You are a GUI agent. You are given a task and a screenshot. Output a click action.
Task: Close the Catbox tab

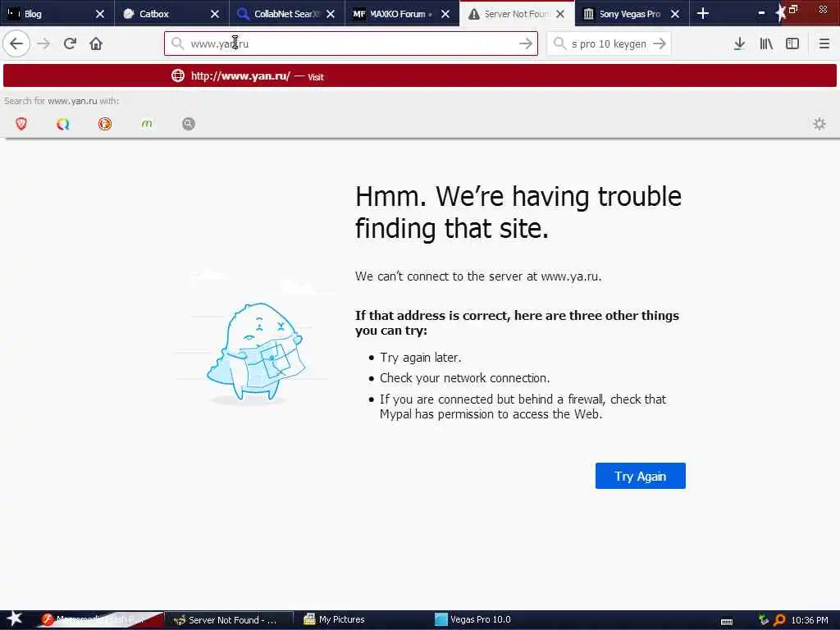[x=215, y=14]
